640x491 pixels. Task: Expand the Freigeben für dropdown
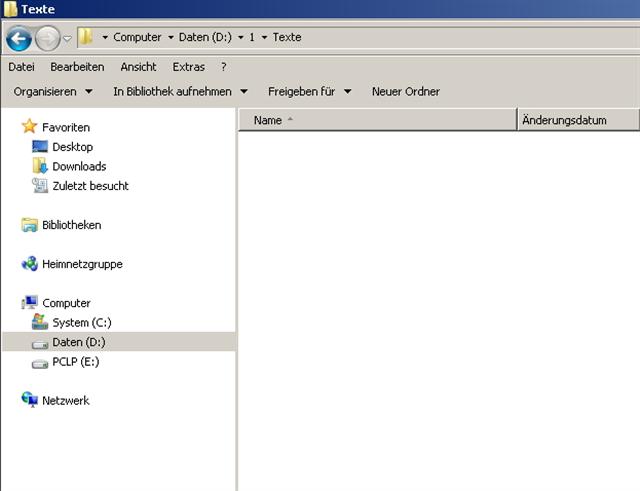tap(309, 91)
